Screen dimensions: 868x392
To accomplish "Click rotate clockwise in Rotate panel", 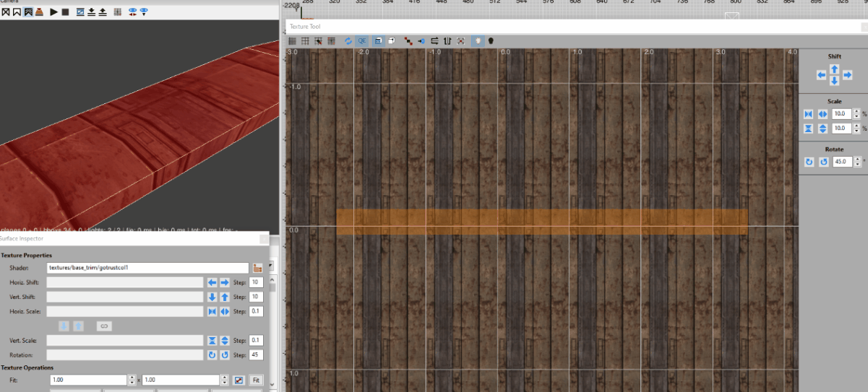I will [x=809, y=162].
